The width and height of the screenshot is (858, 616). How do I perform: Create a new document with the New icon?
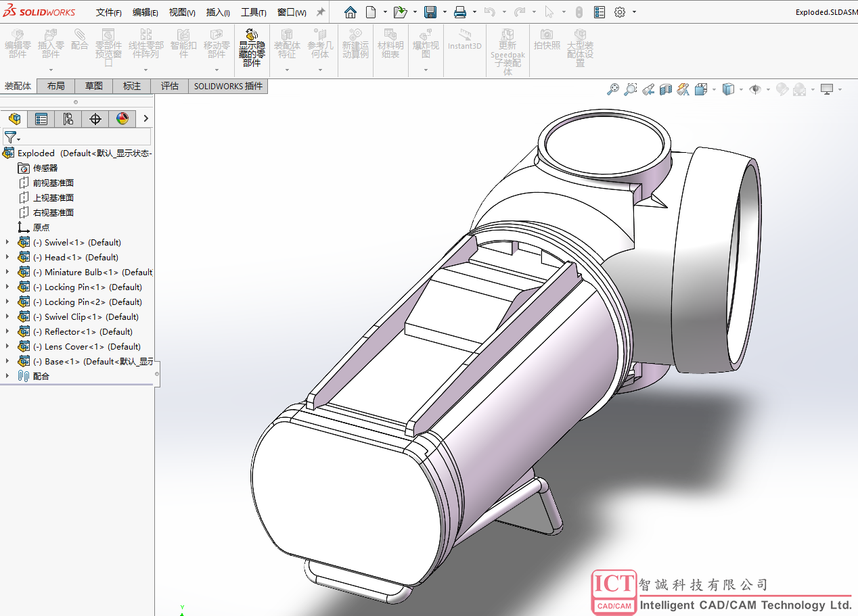pos(371,12)
